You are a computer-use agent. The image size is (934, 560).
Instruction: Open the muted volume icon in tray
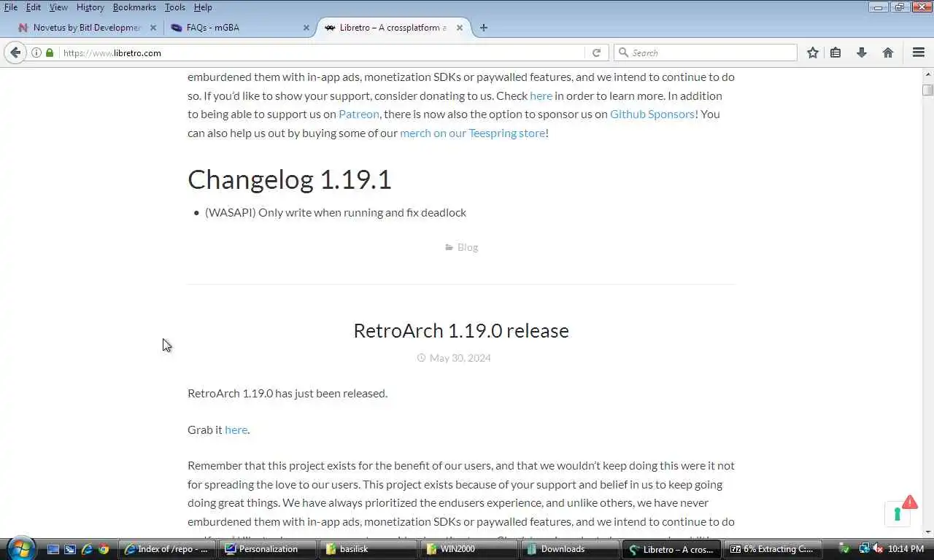tap(878, 549)
